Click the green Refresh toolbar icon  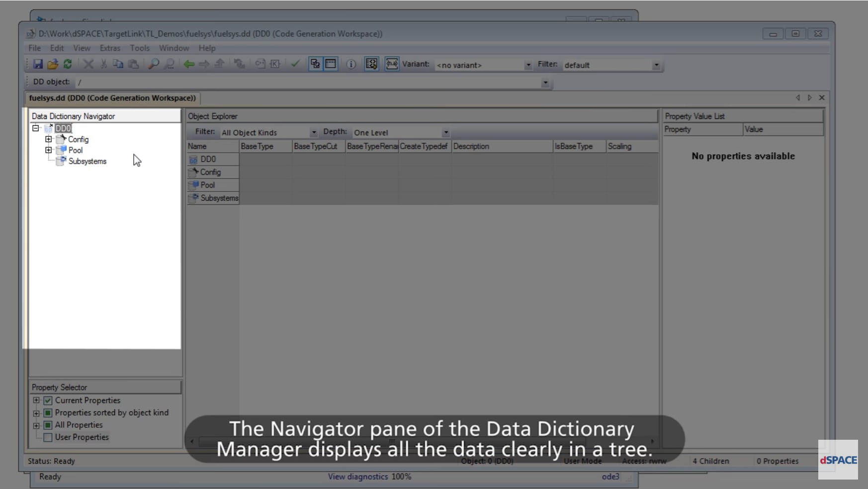pyautogui.click(x=68, y=64)
